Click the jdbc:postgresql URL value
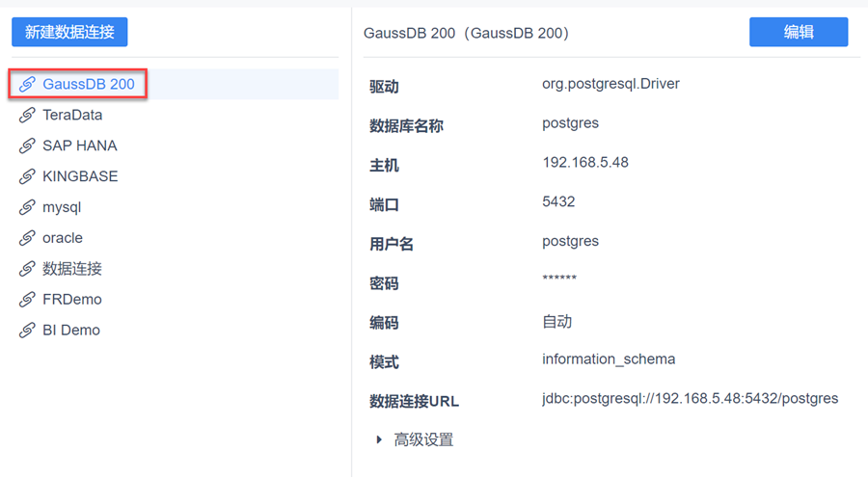868x478 pixels. [x=690, y=399]
